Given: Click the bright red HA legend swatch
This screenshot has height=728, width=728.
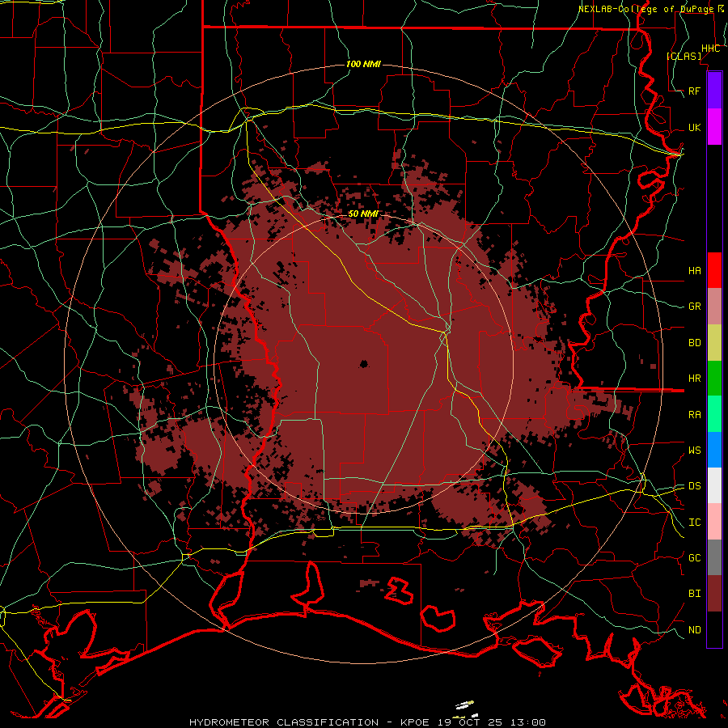Looking at the screenshot, I should tap(714, 270).
